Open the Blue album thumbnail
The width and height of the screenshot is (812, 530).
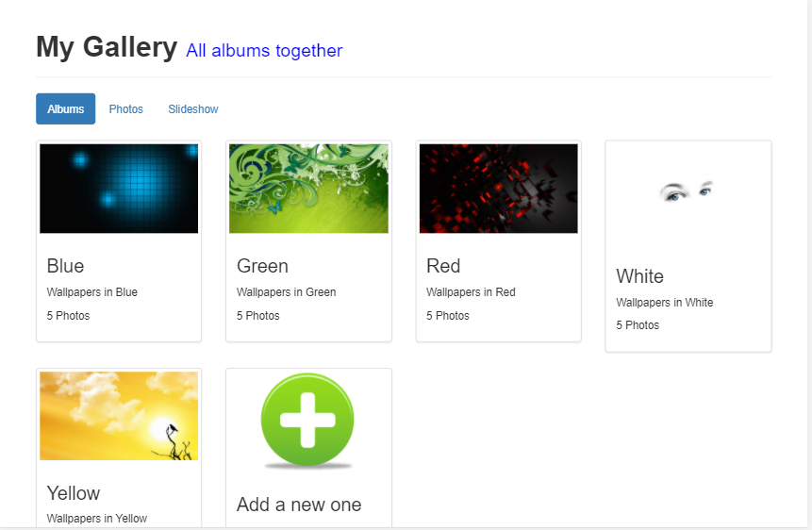coord(119,189)
